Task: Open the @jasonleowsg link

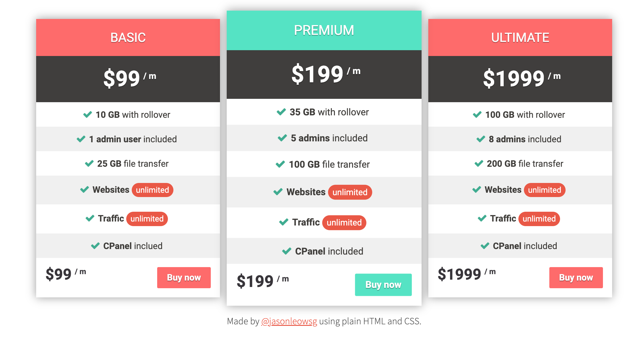Action: tap(289, 321)
